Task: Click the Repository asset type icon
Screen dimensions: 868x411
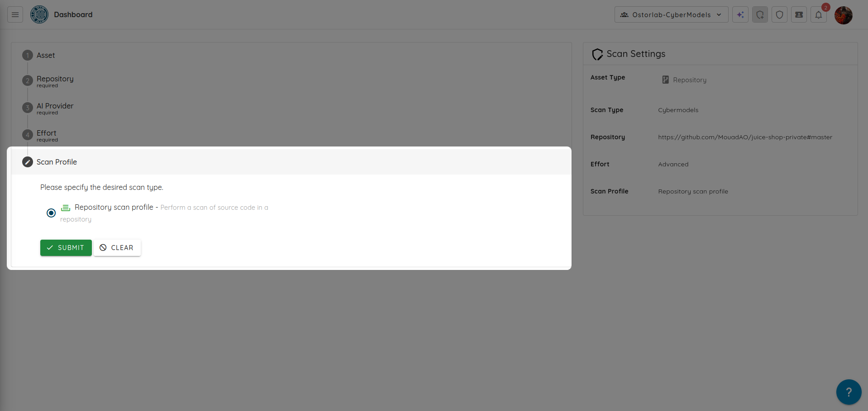Action: 665,80
